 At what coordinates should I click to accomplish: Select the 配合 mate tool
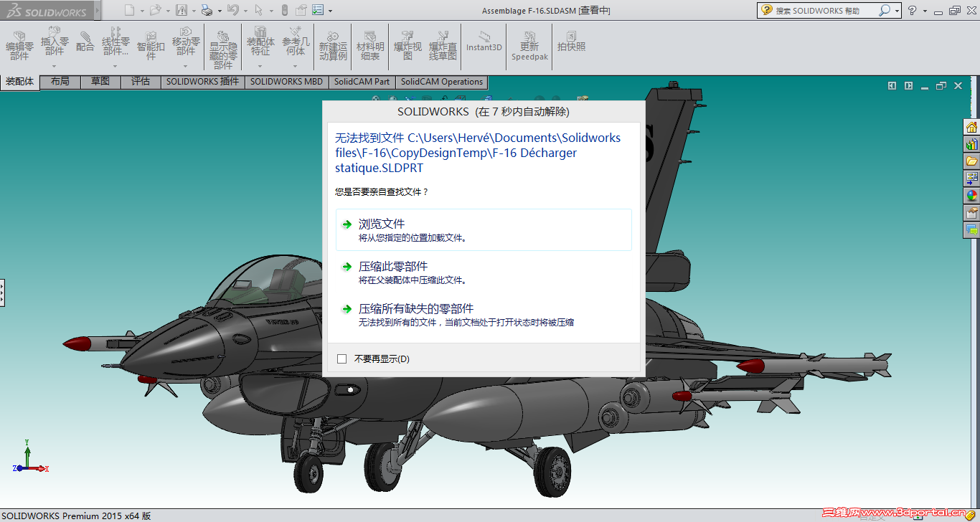[x=85, y=42]
